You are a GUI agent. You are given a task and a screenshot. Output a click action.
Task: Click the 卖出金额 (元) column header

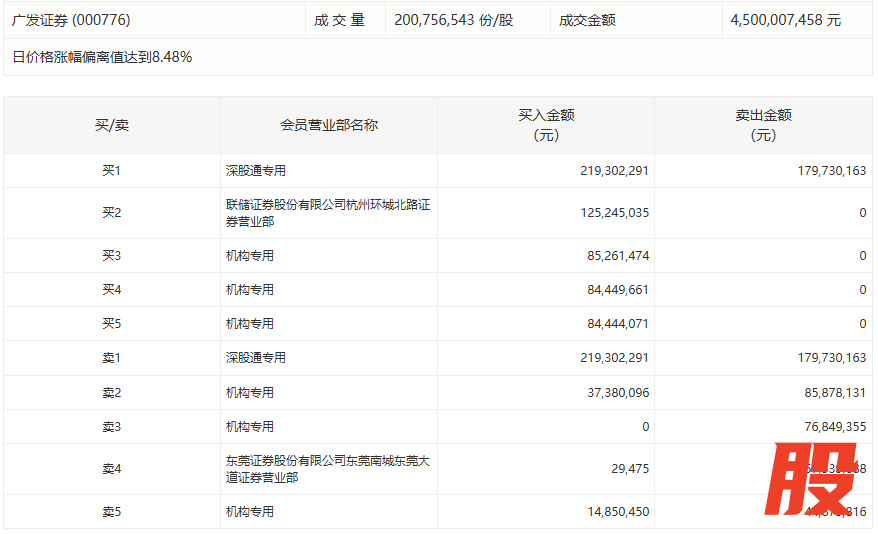pos(763,125)
